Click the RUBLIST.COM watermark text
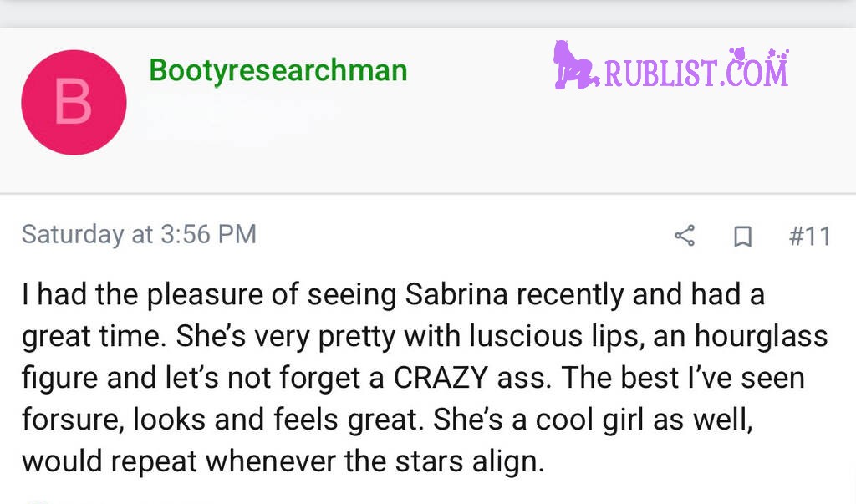 pos(695,71)
